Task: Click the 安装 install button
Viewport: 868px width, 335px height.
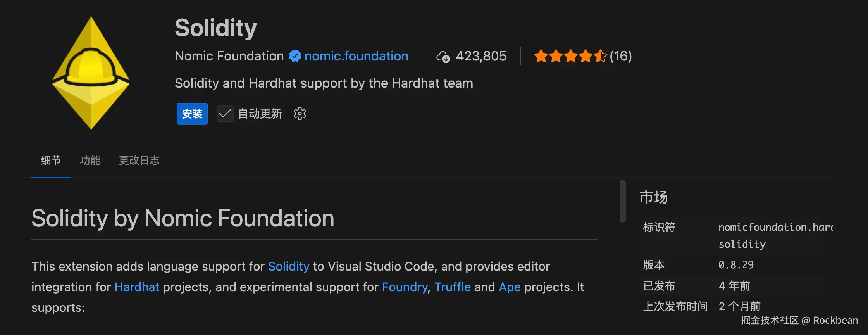Action: coord(192,114)
